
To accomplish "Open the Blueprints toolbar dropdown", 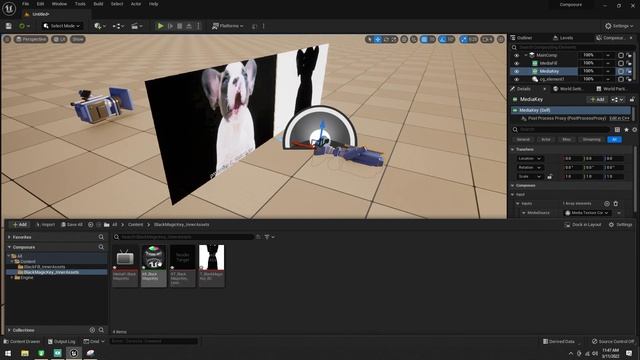I will pos(118,26).
